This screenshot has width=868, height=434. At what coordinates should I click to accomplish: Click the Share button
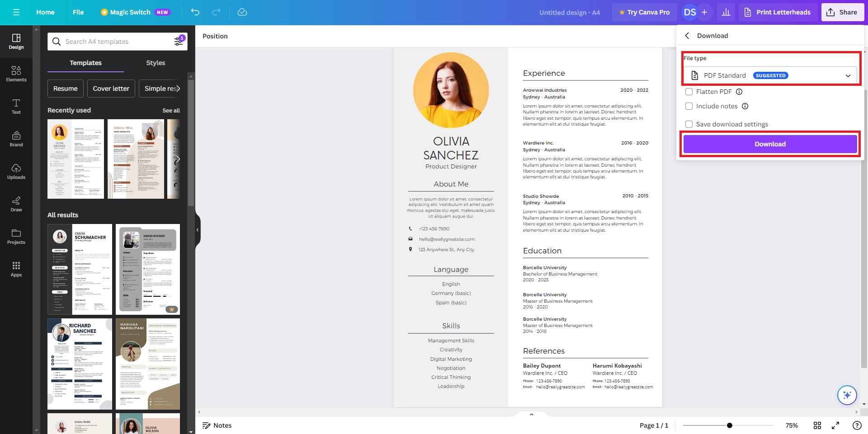842,12
